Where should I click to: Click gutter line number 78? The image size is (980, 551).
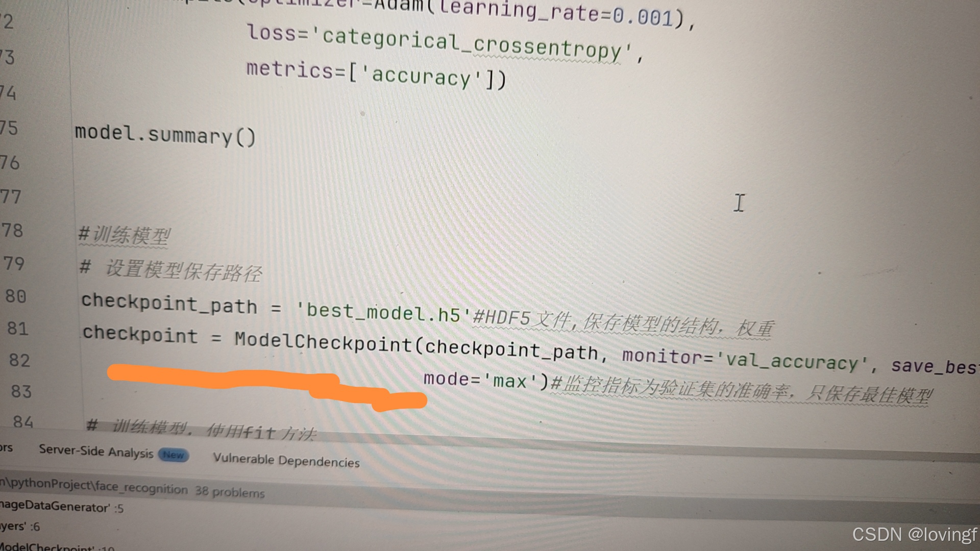12,231
